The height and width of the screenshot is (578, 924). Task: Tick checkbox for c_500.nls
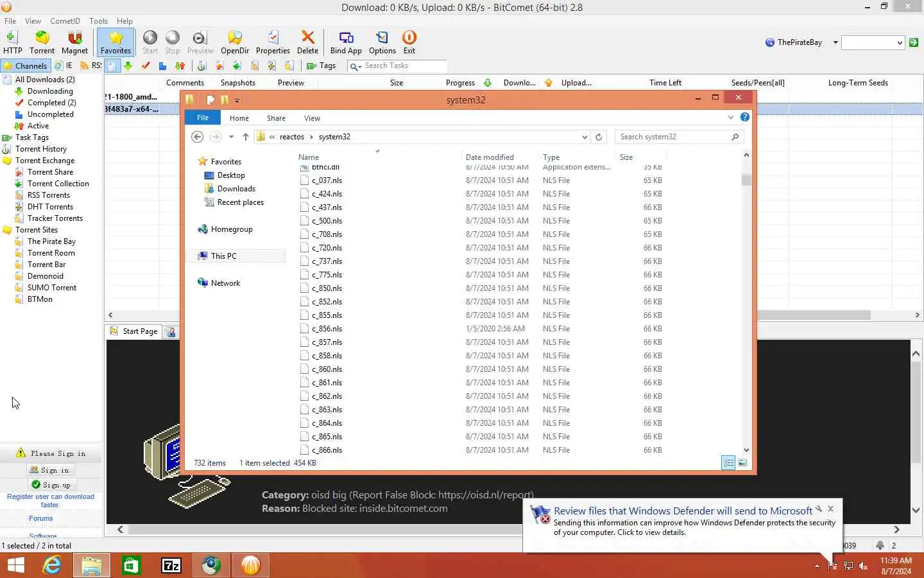tap(304, 221)
